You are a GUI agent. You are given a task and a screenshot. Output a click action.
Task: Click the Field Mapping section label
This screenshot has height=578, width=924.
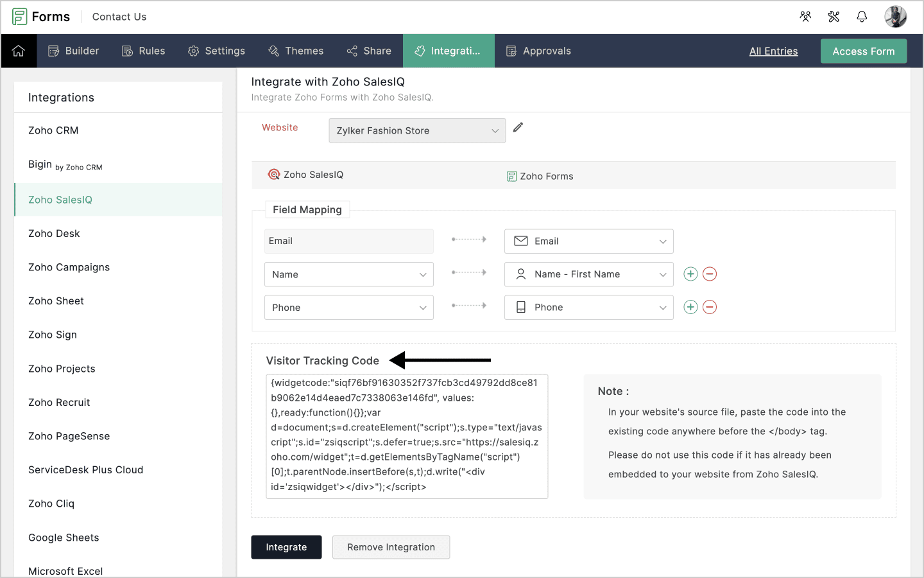tap(307, 210)
